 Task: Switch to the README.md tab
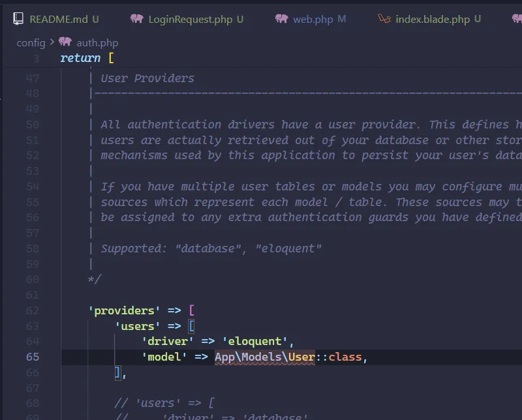[x=59, y=19]
